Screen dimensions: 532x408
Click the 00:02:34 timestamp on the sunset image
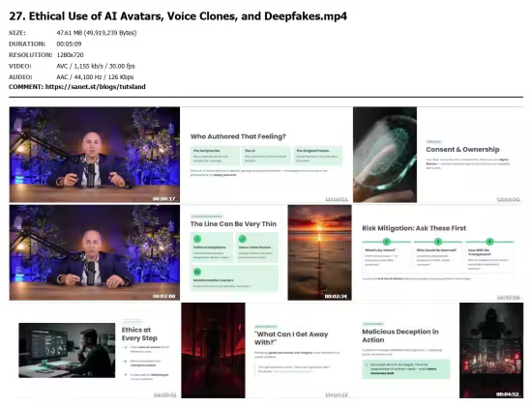click(x=336, y=297)
